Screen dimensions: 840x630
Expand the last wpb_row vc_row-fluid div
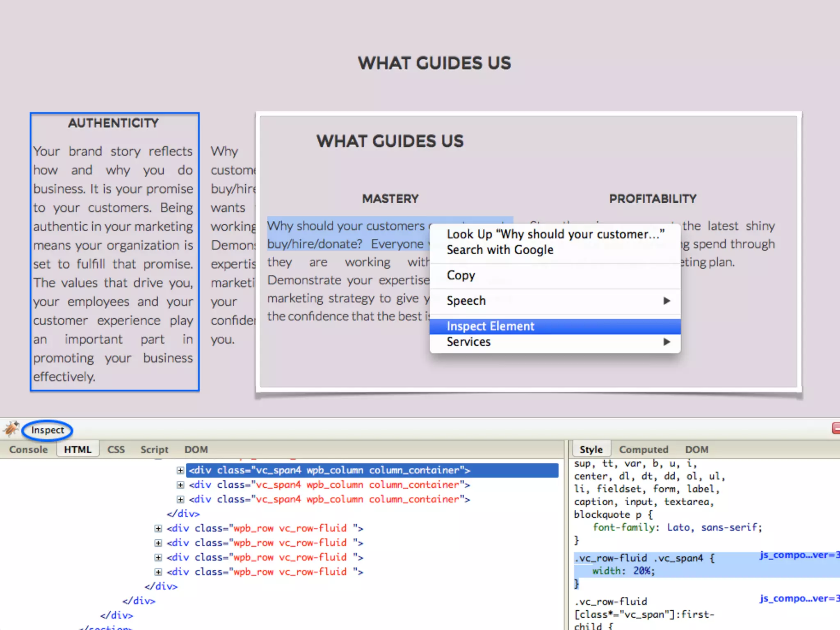pyautogui.click(x=158, y=572)
